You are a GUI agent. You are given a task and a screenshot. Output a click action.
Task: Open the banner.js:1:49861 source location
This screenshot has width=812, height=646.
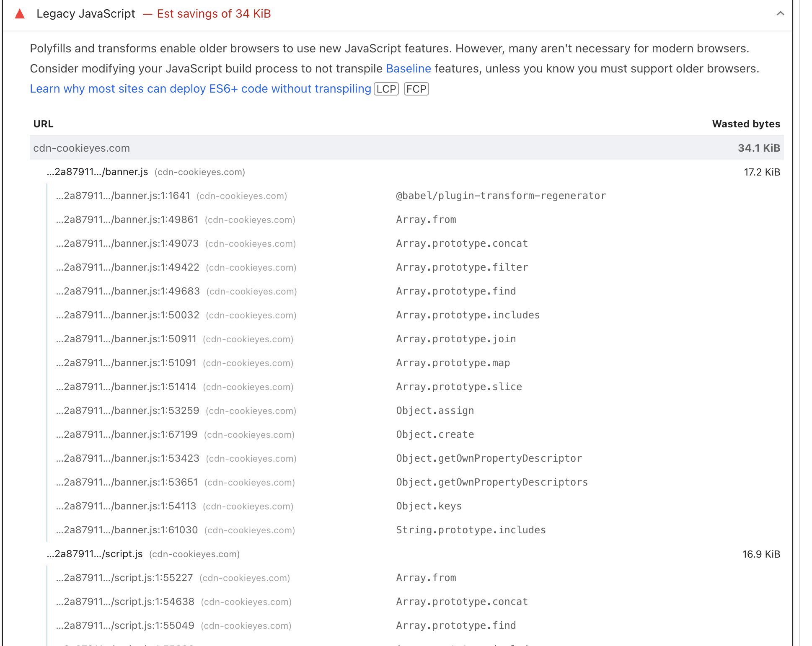click(x=127, y=220)
